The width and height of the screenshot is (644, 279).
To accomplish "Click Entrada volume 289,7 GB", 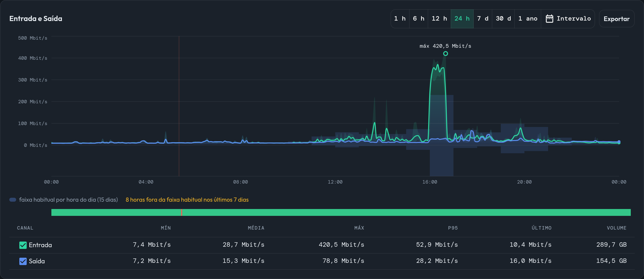I will click(x=611, y=244).
